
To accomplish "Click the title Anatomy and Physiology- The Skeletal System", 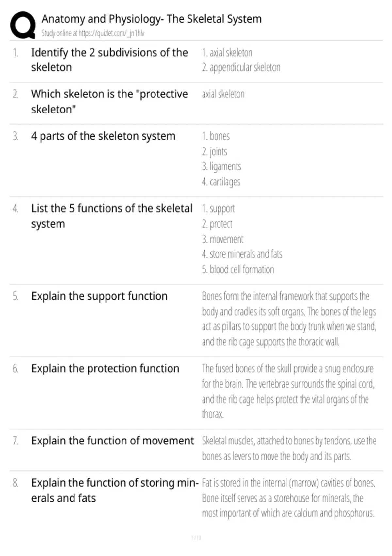I will pyautogui.click(x=152, y=19).
